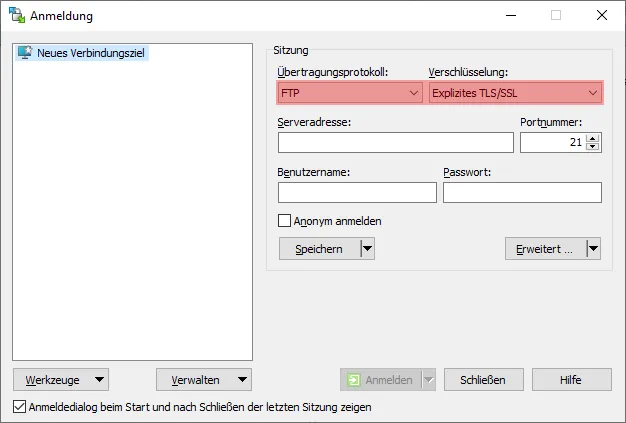Open the Verwalten menu button
Screen dimensions: 626x423
click(x=204, y=380)
